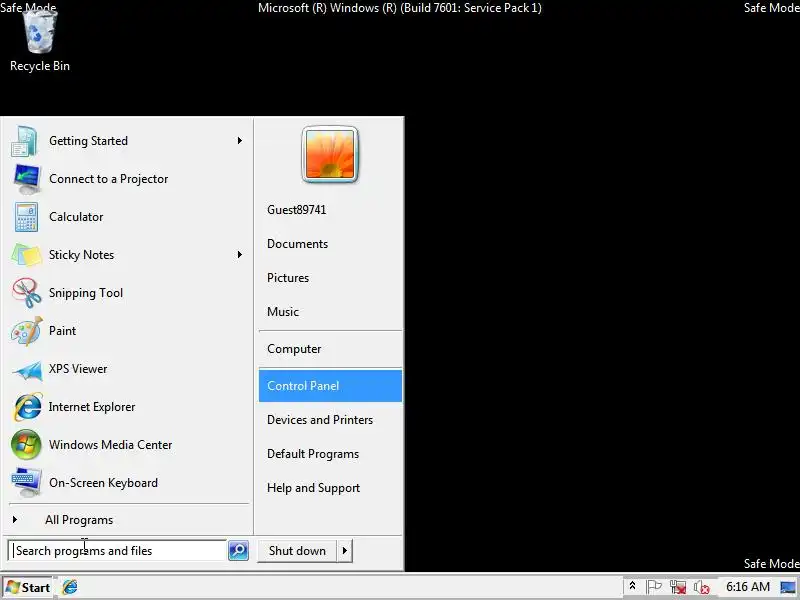Viewport: 800px width, 600px height.
Task: Click the volume speaker tray icon
Action: (x=702, y=588)
